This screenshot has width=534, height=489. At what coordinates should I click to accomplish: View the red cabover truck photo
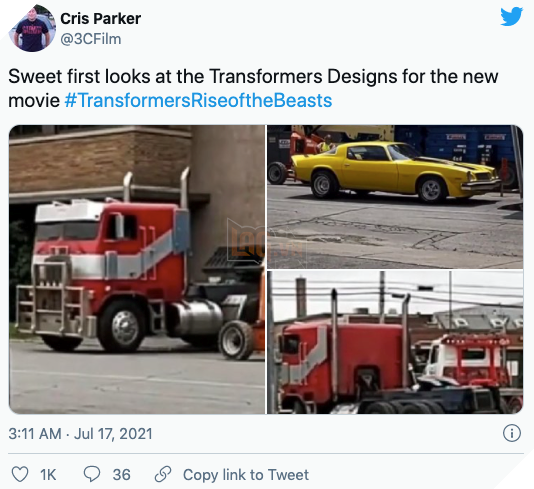[x=137, y=269]
